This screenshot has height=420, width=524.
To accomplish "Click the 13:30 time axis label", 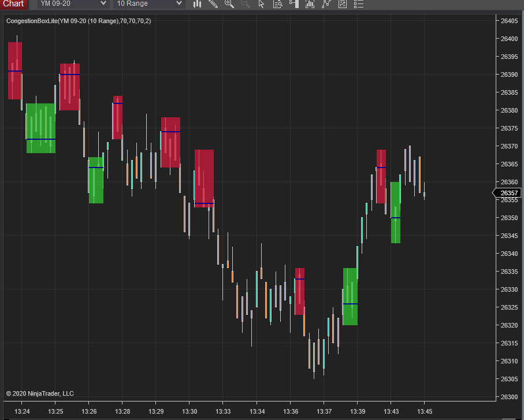I will 189,411.
